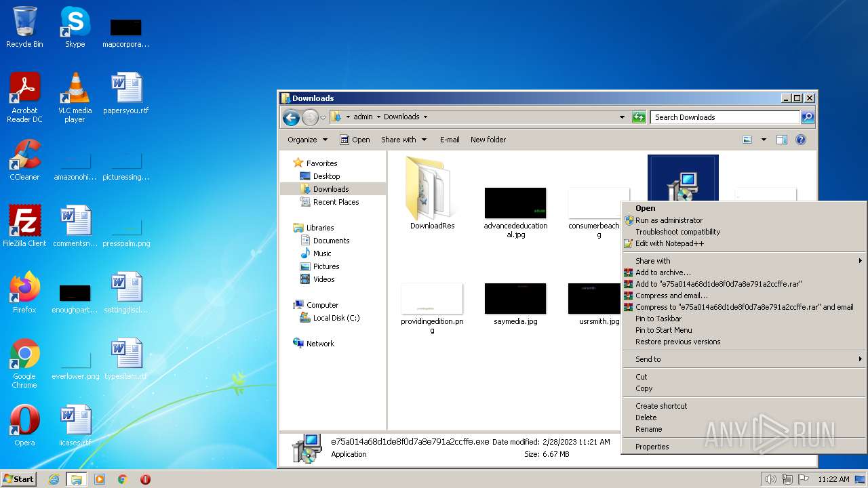Launch VLC media player shortcut
This screenshot has width=868, height=488.
(75, 98)
